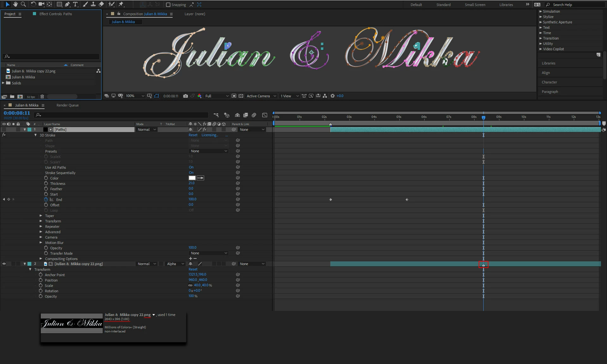Hide the Julian & Mikka copy 22.png layer
The height and width of the screenshot is (364, 607).
click(4, 264)
